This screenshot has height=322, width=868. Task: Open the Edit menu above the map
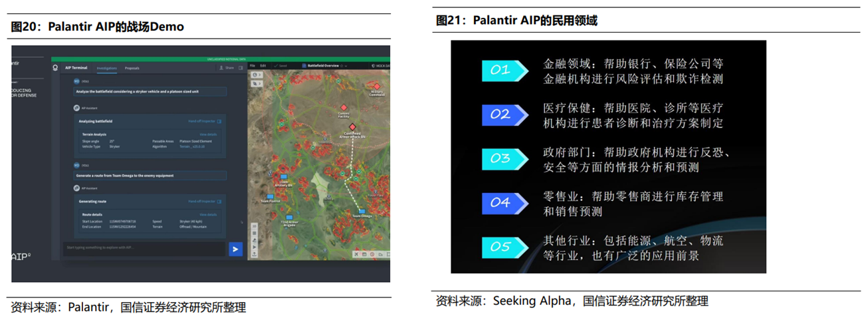[x=263, y=66]
